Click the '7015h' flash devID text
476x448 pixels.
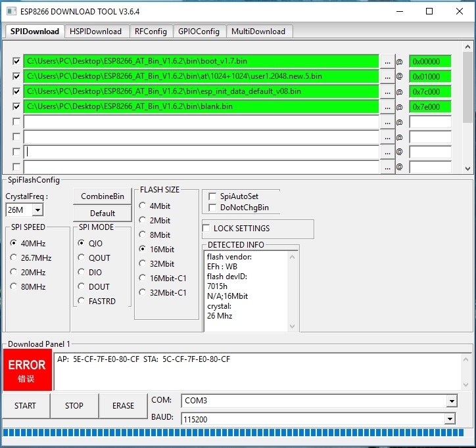217,286
